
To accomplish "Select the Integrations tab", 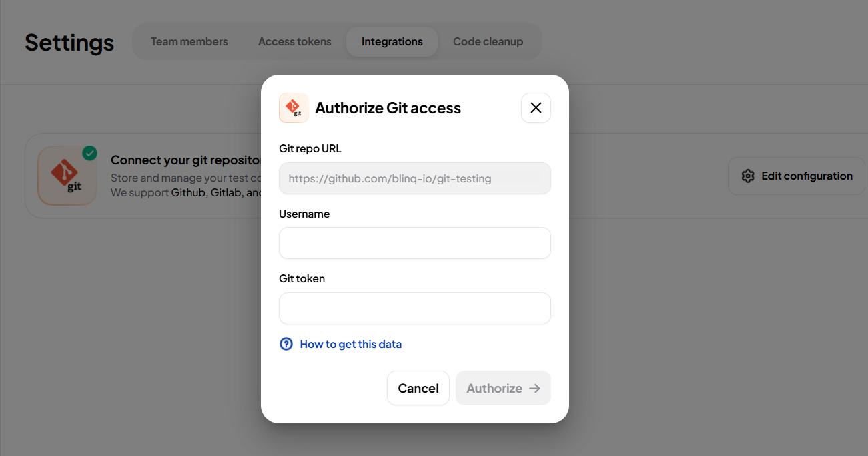I will (392, 41).
